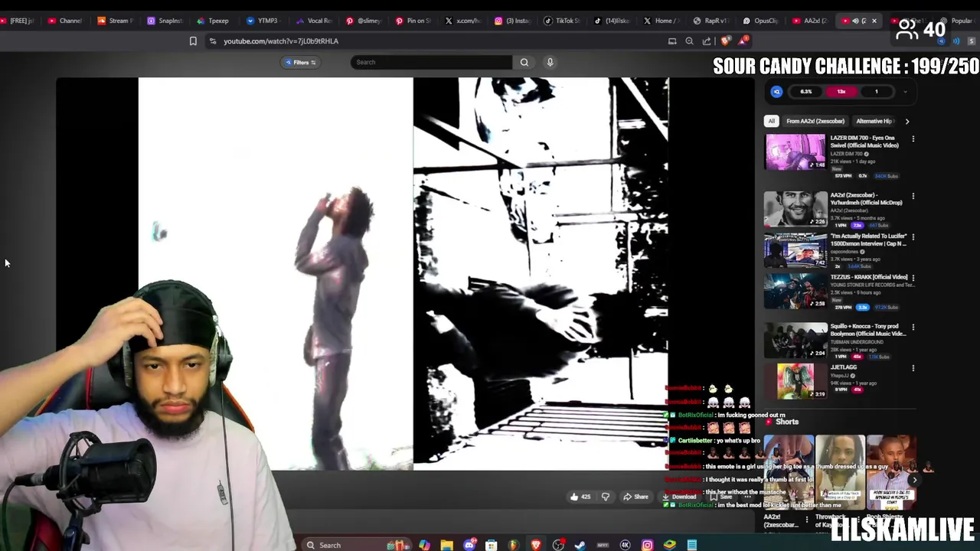The height and width of the screenshot is (551, 980).
Task: Open File Explorer from the taskbar
Action: (446, 545)
